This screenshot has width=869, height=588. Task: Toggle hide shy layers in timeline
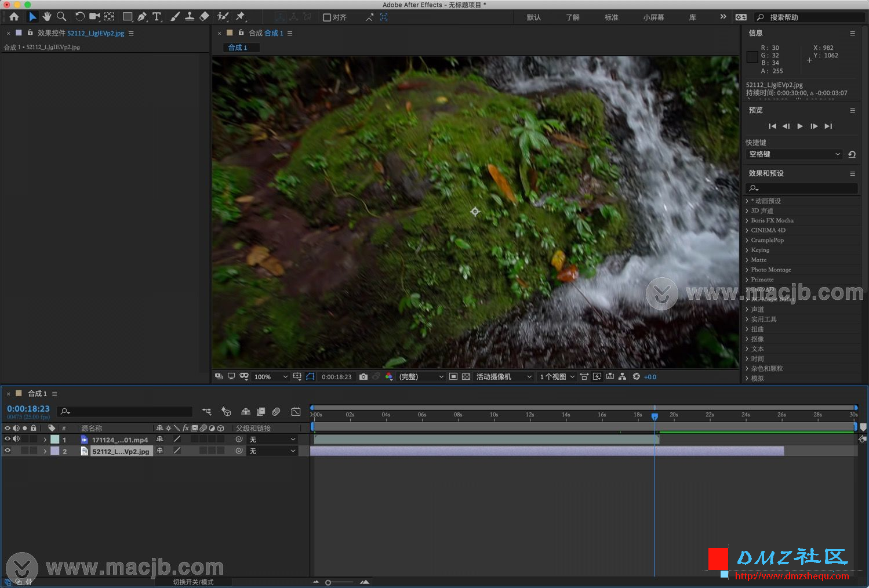(x=246, y=412)
